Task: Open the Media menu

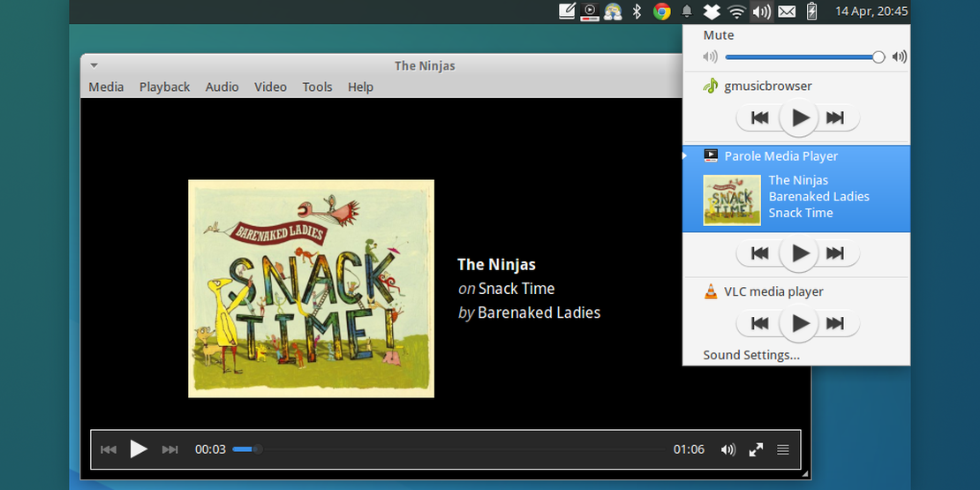Action: [106, 87]
